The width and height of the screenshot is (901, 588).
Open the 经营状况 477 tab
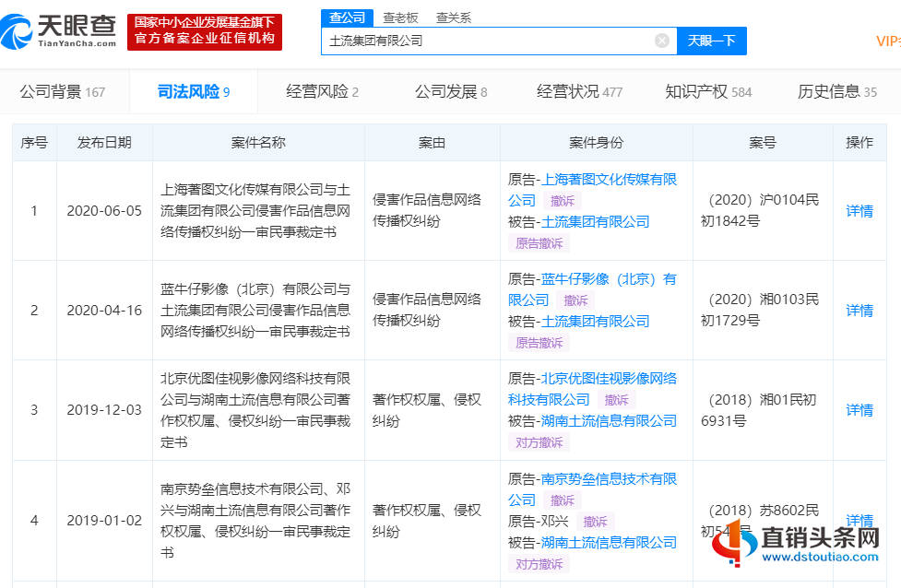579,92
